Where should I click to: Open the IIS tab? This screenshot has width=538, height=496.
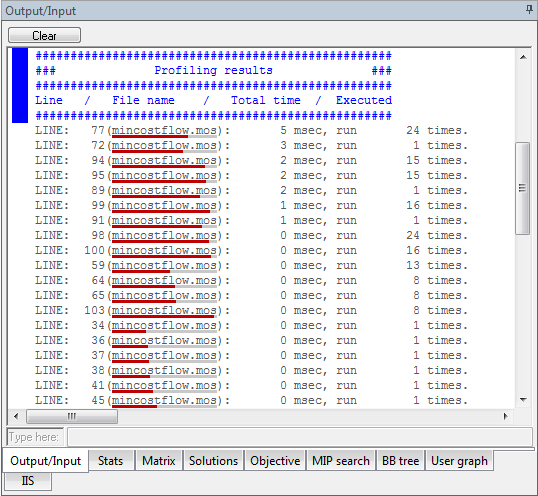click(28, 481)
